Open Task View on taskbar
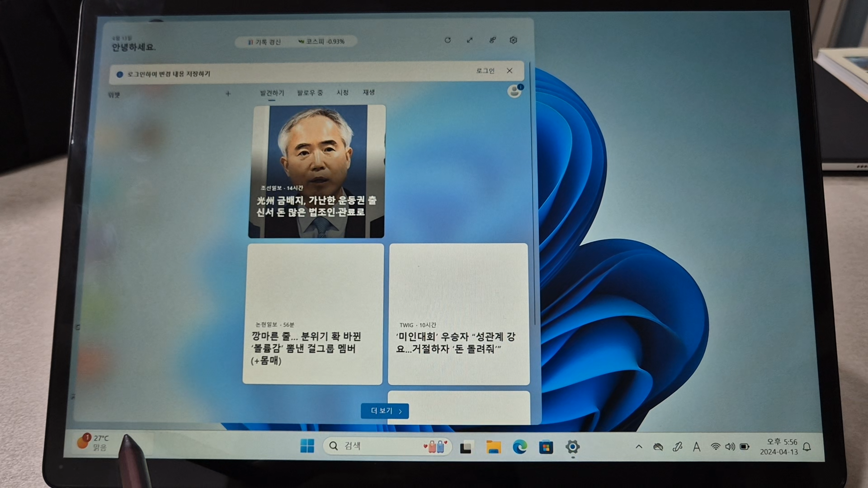 click(x=466, y=447)
